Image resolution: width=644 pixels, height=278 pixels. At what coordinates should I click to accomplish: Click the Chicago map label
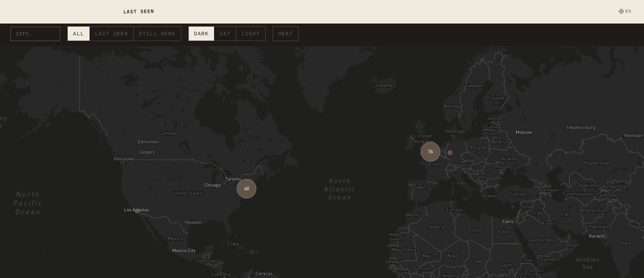pyautogui.click(x=212, y=185)
